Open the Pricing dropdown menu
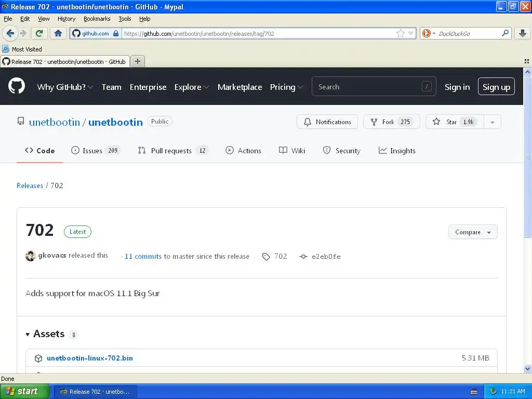Image resolution: width=532 pixels, height=399 pixels. 286,87
